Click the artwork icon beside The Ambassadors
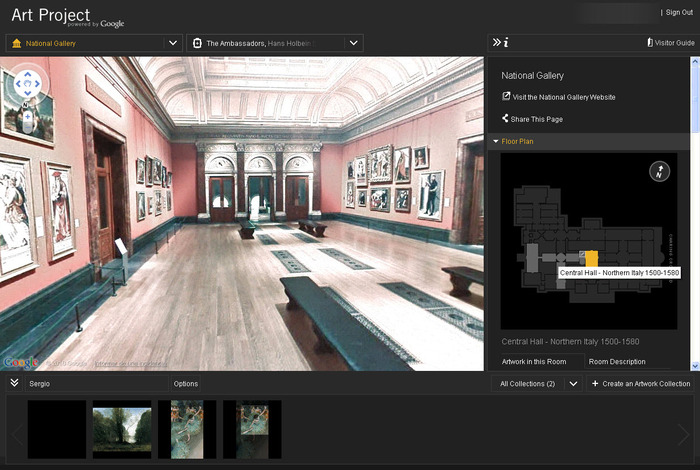 coord(197,43)
